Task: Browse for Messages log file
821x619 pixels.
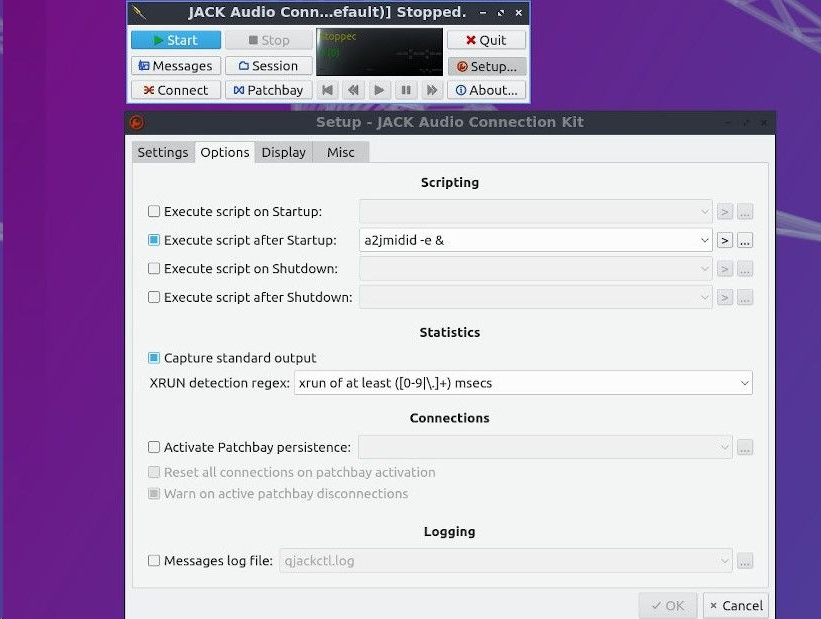Action: point(745,561)
